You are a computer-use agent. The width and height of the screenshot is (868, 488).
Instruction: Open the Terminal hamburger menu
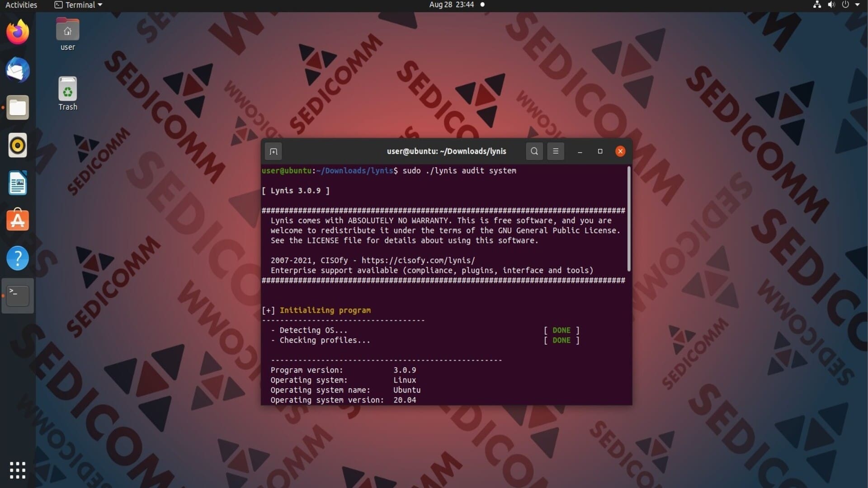point(556,151)
